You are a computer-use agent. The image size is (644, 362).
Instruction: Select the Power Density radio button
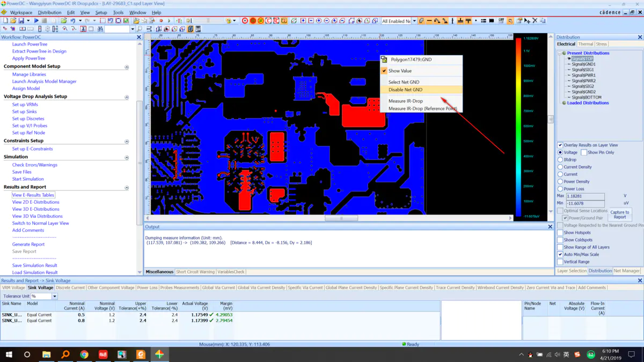point(560,181)
